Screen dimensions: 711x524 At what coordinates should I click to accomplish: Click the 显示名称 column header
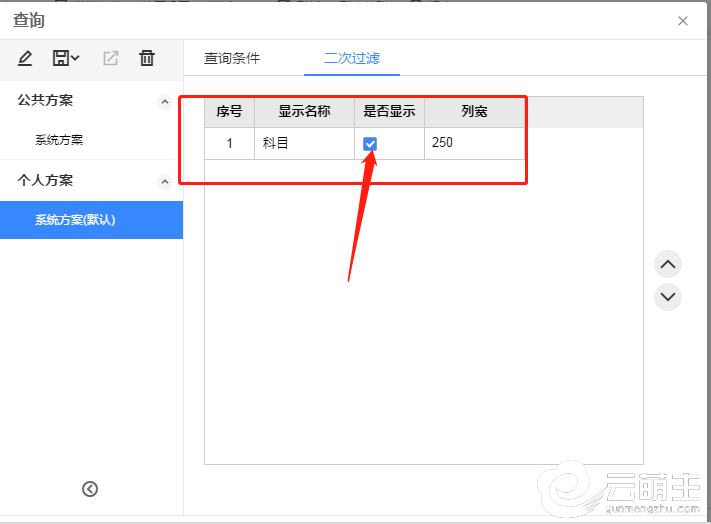[x=304, y=112]
